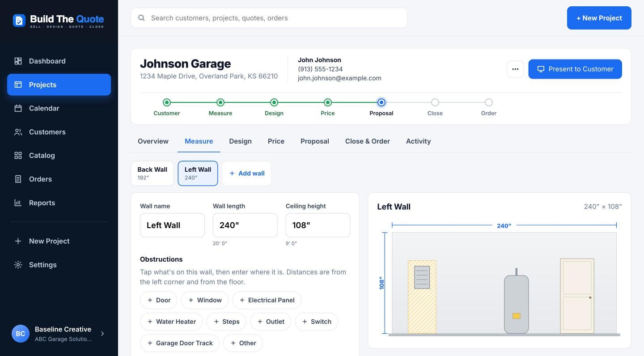The width and height of the screenshot is (644, 356).
Task: Click the Add wall button
Action: pos(246,174)
